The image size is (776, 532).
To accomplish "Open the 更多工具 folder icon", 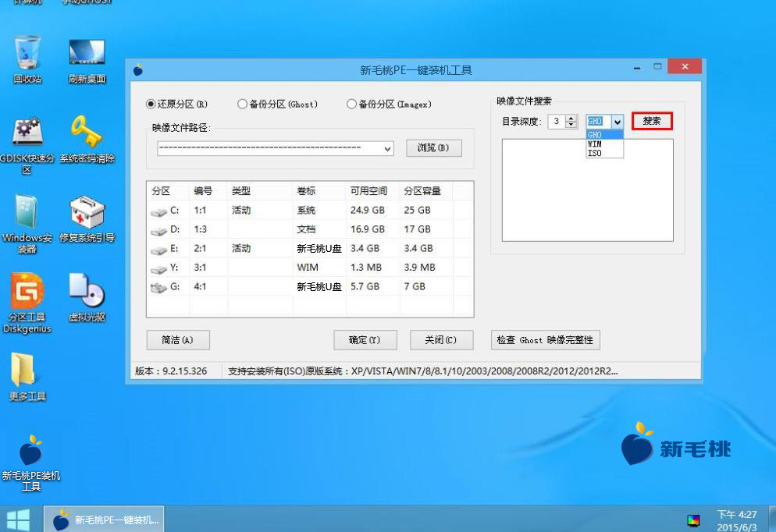I will pos(27,376).
